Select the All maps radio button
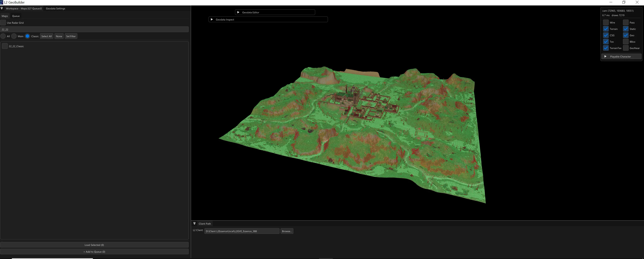 tap(3, 36)
